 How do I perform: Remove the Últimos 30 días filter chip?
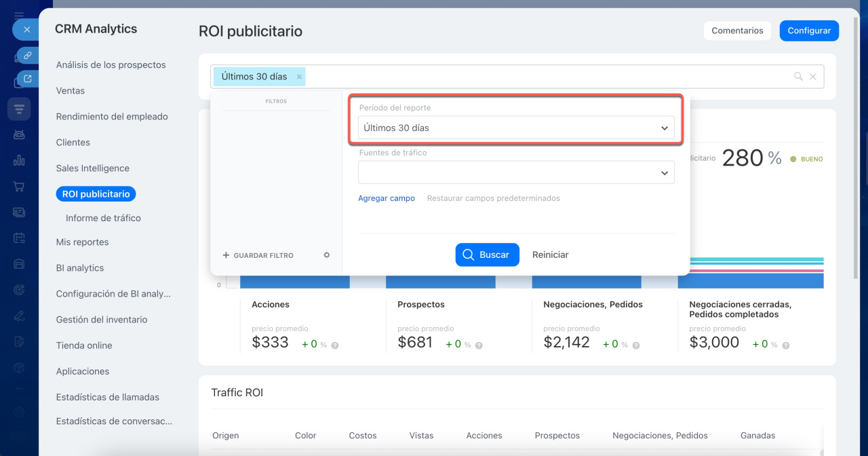click(299, 77)
